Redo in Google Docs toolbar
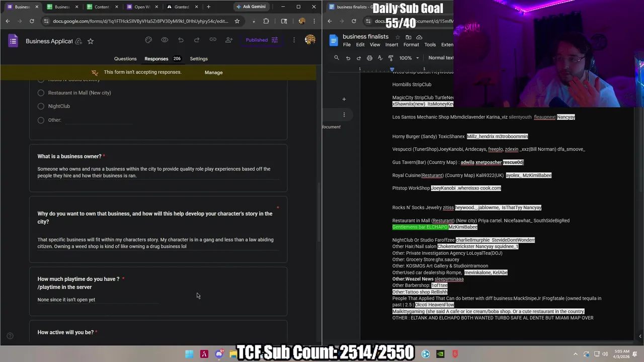 358,58
